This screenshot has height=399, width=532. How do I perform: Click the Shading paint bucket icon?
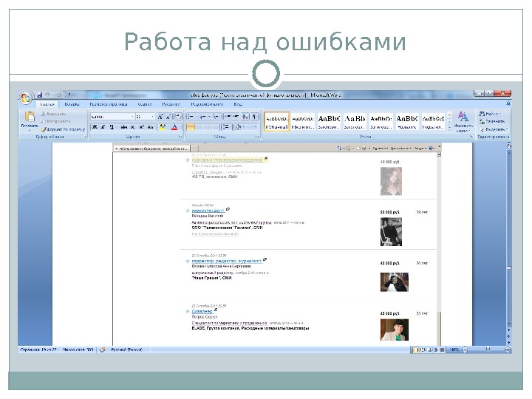click(238, 127)
